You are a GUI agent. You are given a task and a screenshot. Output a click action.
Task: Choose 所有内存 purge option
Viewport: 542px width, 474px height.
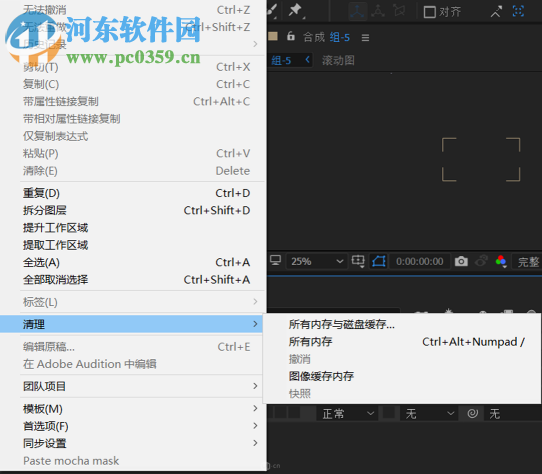(x=402, y=342)
